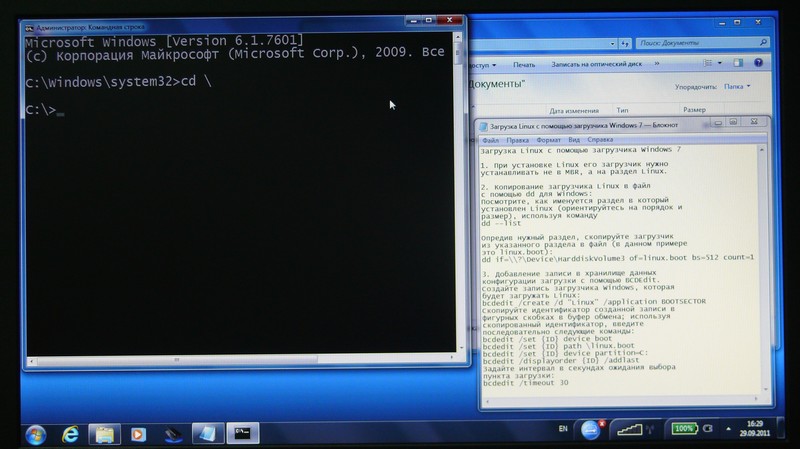Launch Windows Media Player from taskbar
800x449 pixels.
tap(138, 435)
